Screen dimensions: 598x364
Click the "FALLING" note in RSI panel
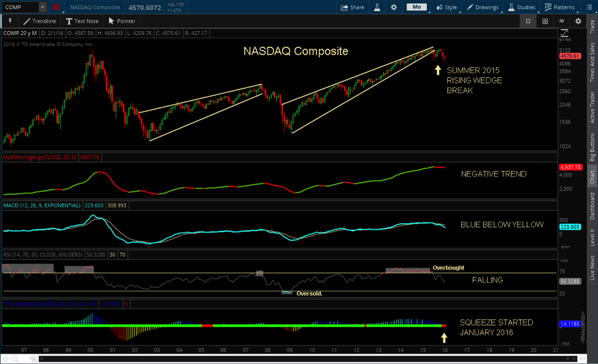pyautogui.click(x=488, y=280)
